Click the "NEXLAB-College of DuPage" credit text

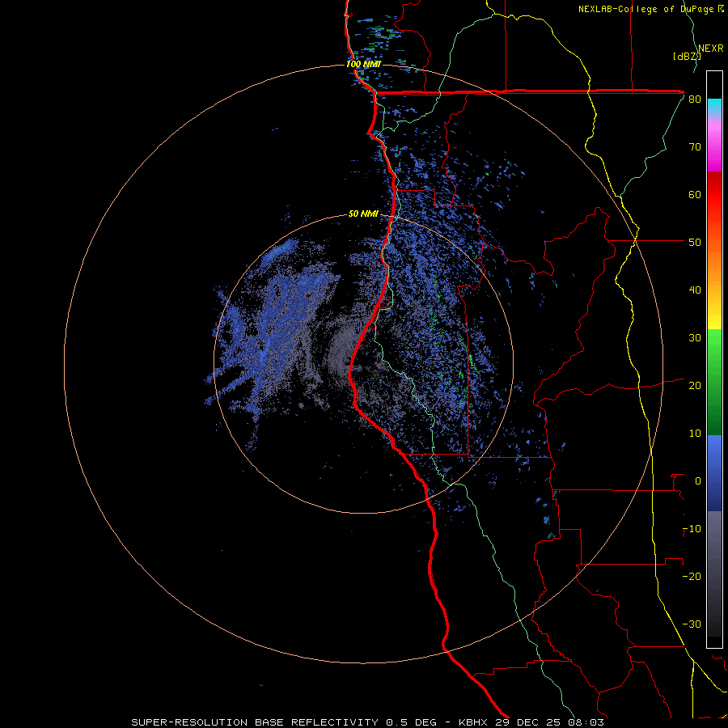[x=645, y=9]
